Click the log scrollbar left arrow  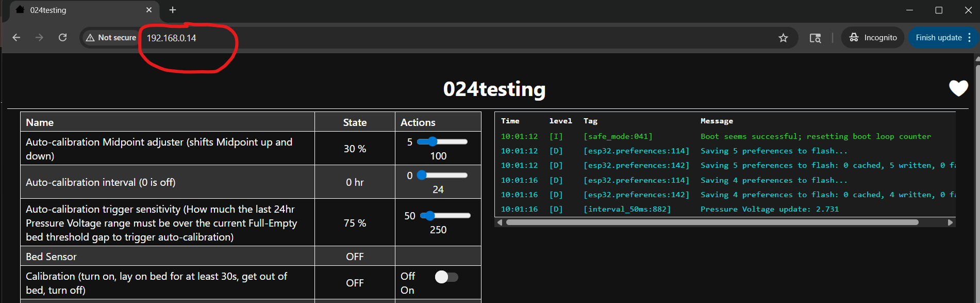coord(500,222)
